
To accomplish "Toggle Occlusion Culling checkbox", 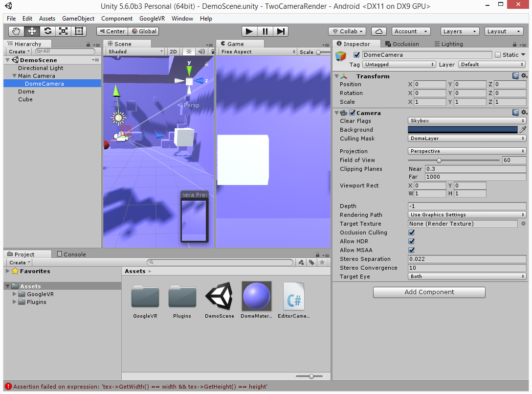I will (x=412, y=232).
